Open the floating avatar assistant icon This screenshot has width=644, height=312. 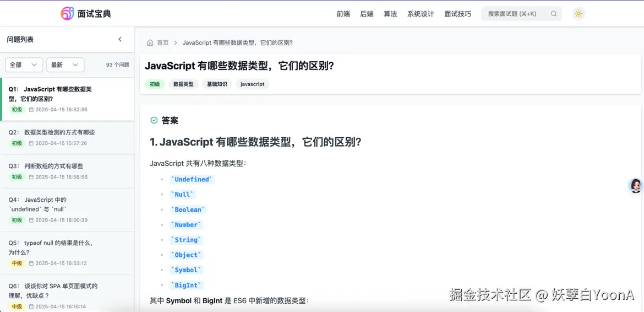pos(636,186)
